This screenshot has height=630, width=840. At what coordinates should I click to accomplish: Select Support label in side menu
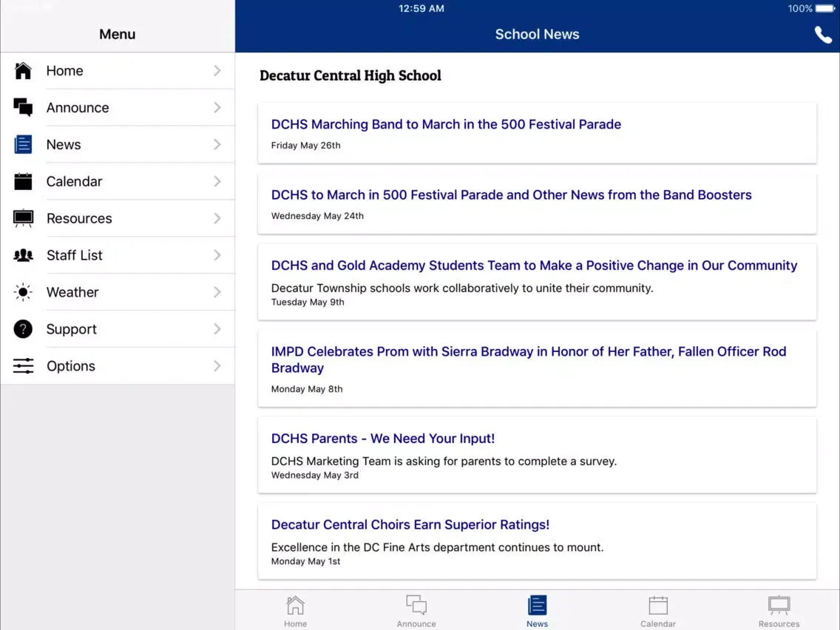(x=71, y=329)
